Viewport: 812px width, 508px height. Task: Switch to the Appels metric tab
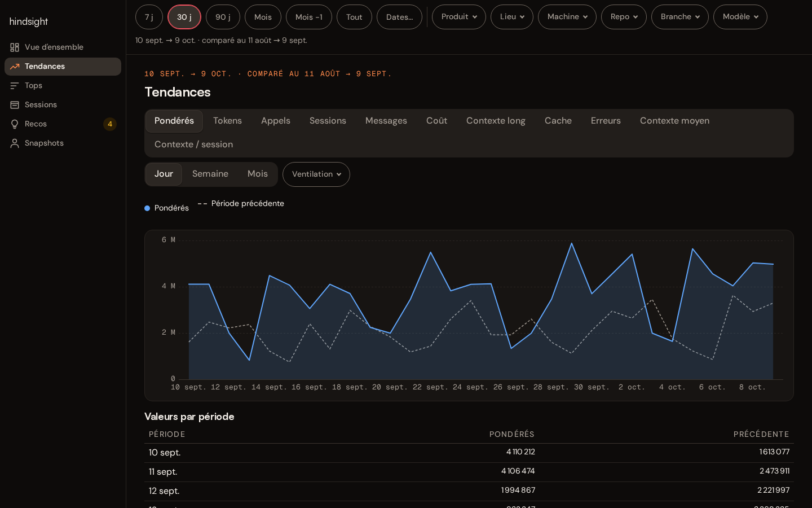(276, 121)
